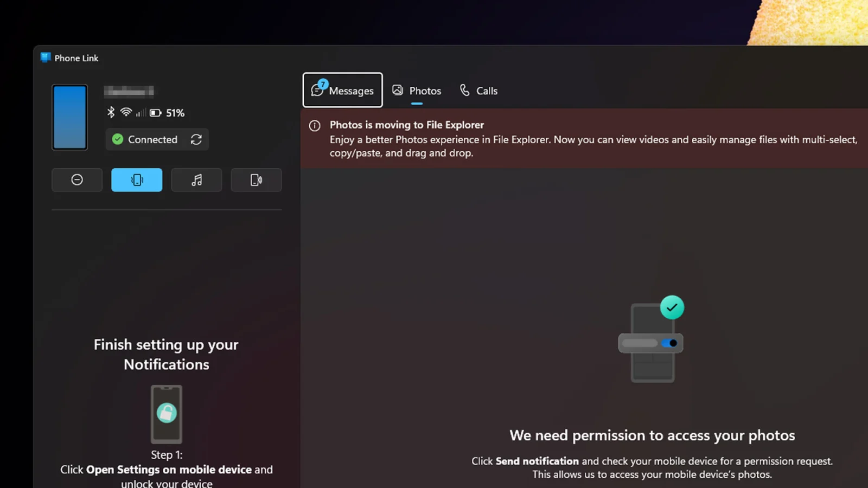Screen dimensions: 868x488
Task: Refresh the phone connection status
Action: [x=196, y=139]
